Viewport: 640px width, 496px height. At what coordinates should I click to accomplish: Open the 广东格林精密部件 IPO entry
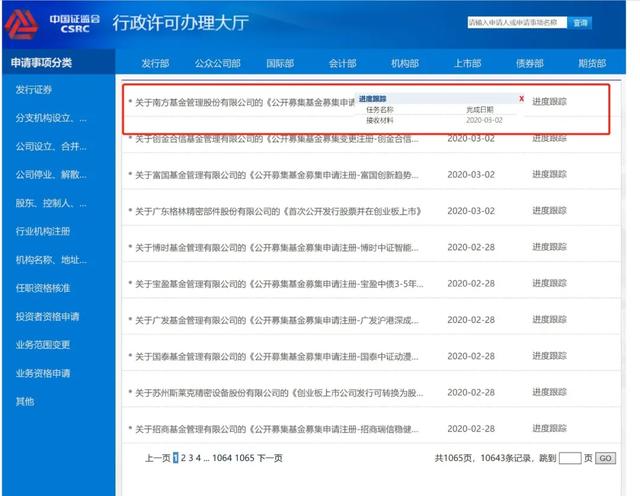point(278,211)
